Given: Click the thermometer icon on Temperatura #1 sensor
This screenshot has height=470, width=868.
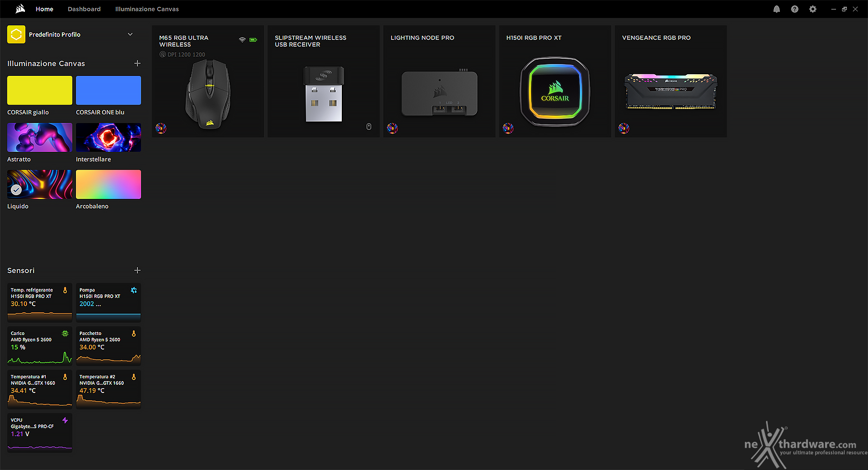Looking at the screenshot, I should pos(65,377).
